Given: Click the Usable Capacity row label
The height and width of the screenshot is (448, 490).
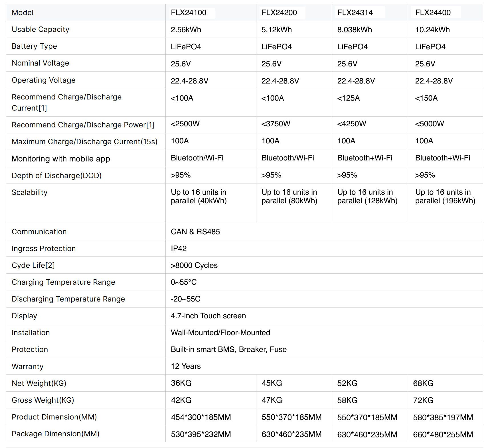Looking at the screenshot, I should (x=41, y=29).
